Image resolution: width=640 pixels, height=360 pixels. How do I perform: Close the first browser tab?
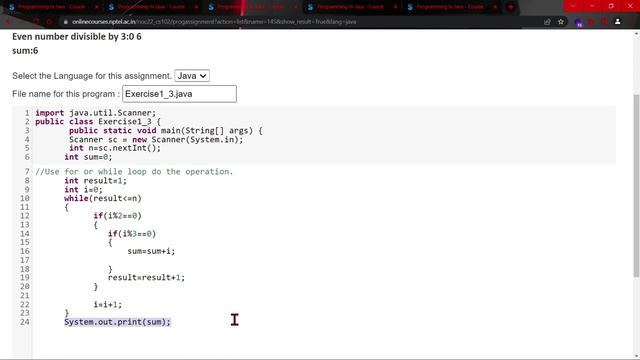[x=97, y=7]
